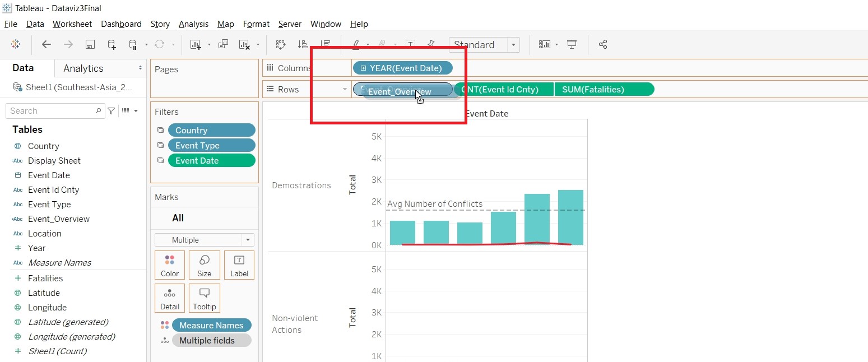
Task: Open the Show Me chart icon
Action: coord(544,44)
